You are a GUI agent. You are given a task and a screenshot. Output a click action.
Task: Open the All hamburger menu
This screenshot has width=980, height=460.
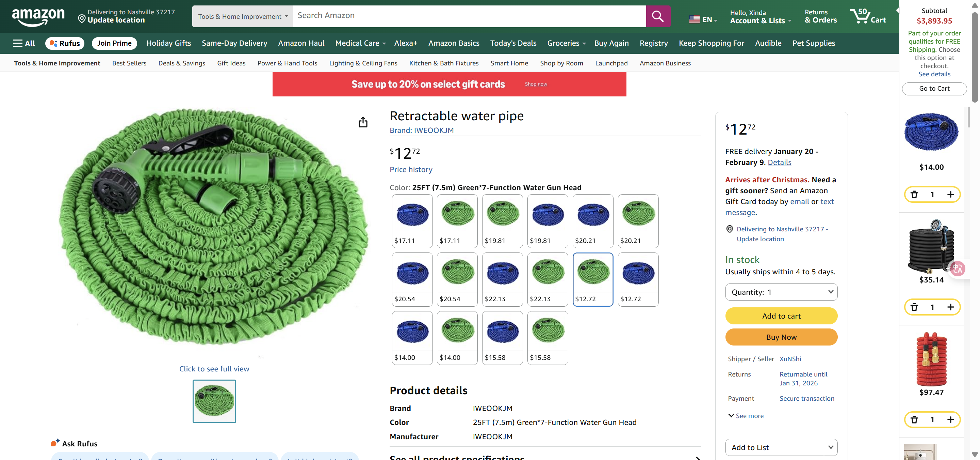pos(23,43)
